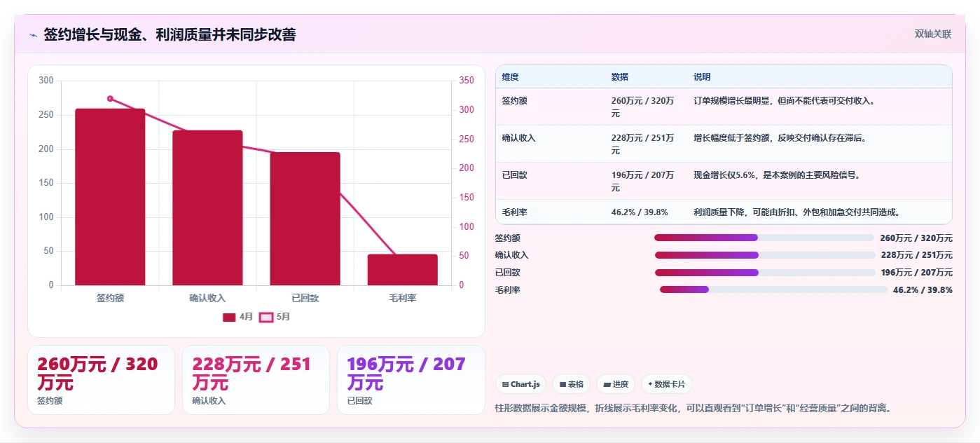
Task: Click the 表格 chip
Action: [571, 384]
